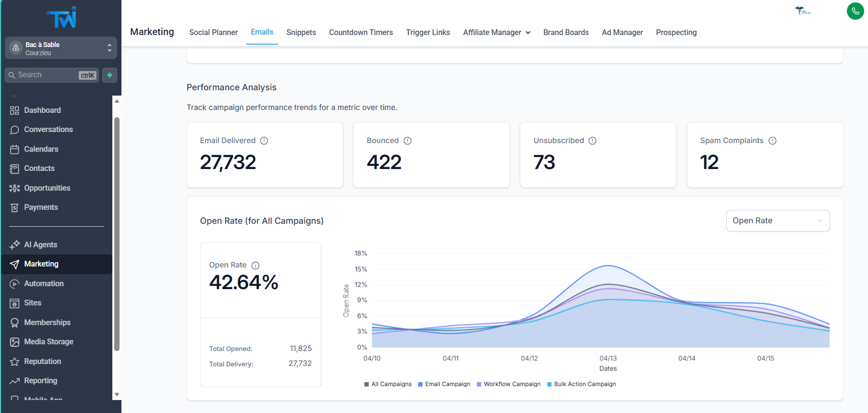The height and width of the screenshot is (413, 868).
Task: Click the sidebar Search field
Action: 52,75
